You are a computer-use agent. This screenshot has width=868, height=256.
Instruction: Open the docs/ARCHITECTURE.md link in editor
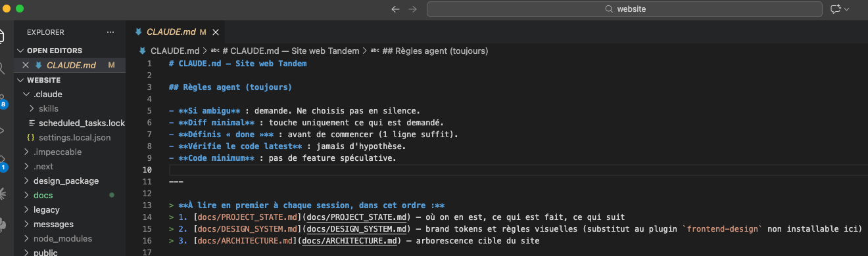tap(352, 241)
